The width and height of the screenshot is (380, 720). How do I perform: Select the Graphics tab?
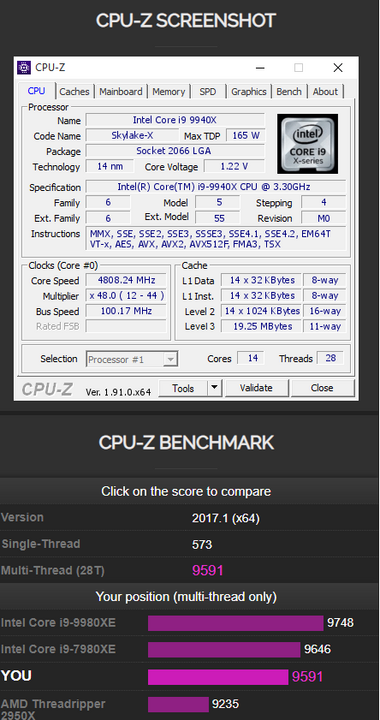(x=249, y=91)
